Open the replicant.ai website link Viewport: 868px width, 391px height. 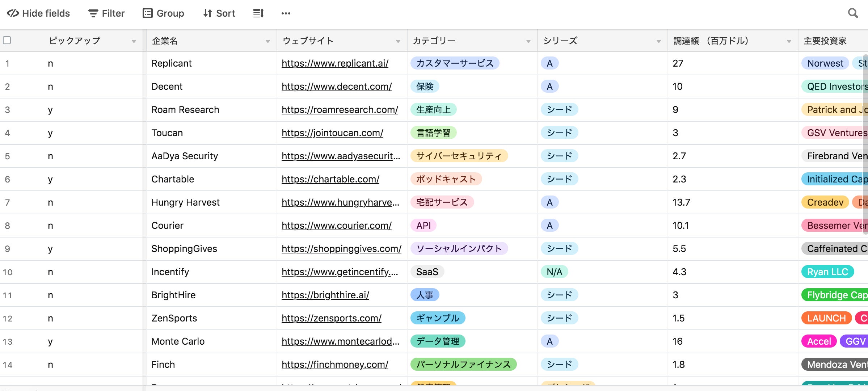(335, 63)
